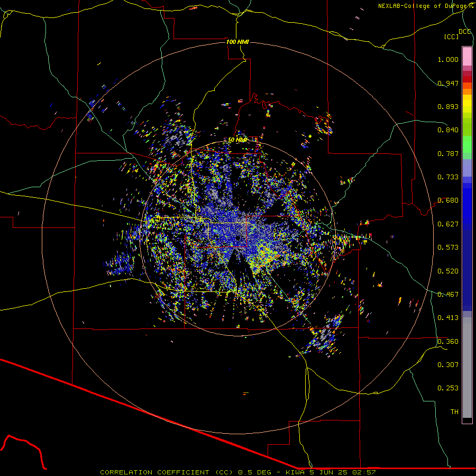Click the 0.360 legend value
Screen dimensions: 476x476
pos(448,342)
